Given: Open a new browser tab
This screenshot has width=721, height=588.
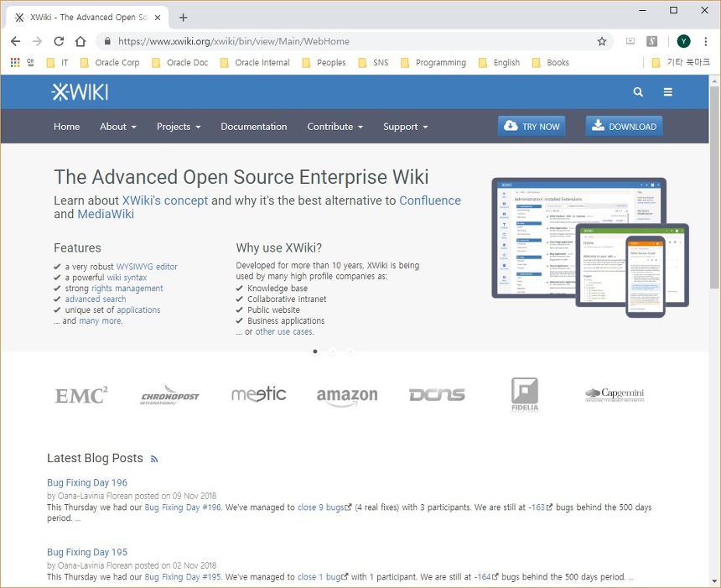Looking at the screenshot, I should (183, 18).
